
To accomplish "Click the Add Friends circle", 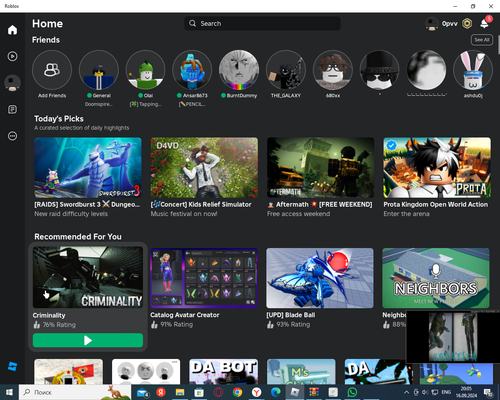I will click(52, 70).
